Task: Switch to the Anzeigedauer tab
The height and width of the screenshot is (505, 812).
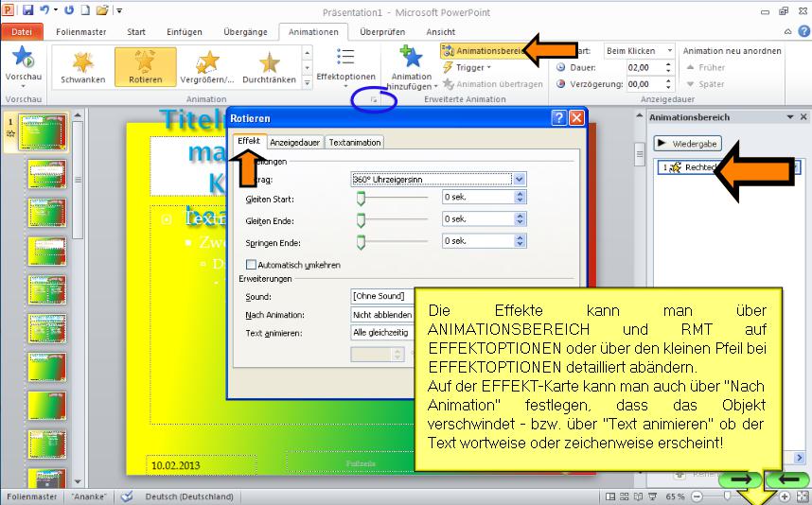Action: point(295,142)
